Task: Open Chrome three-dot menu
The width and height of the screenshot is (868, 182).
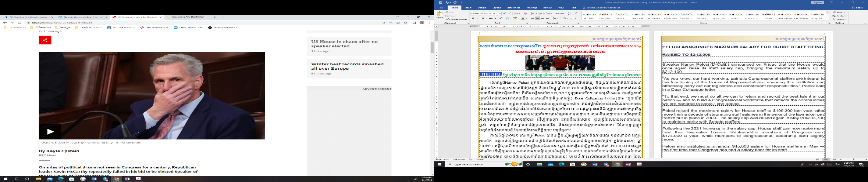Action: coord(429,23)
